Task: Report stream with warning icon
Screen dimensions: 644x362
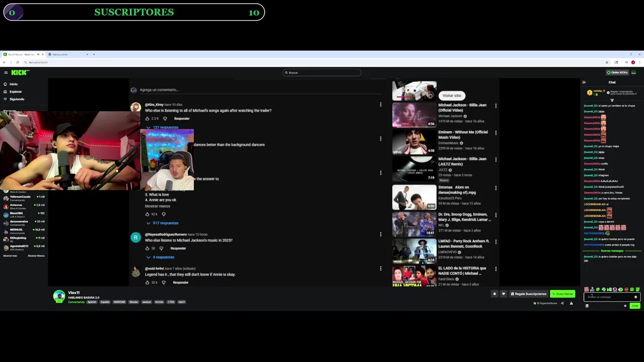Action: tap(571, 303)
